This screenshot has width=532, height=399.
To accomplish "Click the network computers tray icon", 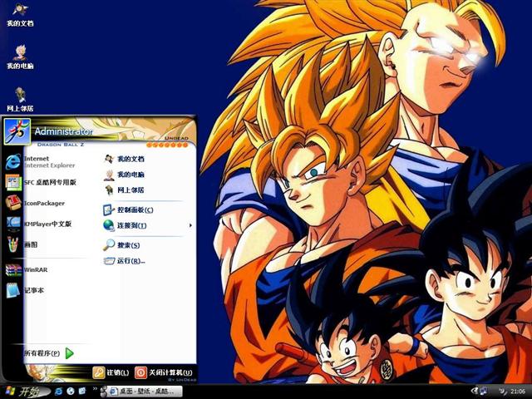I will pyautogui.click(x=484, y=392).
